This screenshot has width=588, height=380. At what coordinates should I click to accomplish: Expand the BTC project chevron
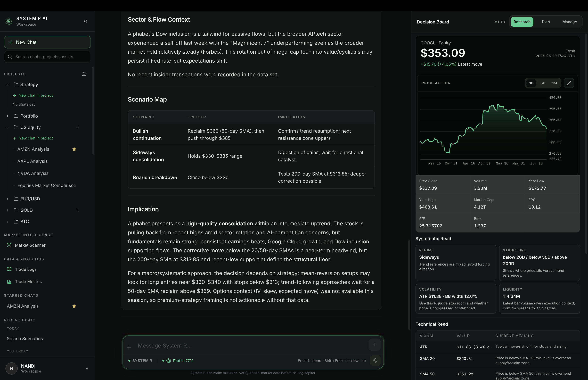click(7, 222)
